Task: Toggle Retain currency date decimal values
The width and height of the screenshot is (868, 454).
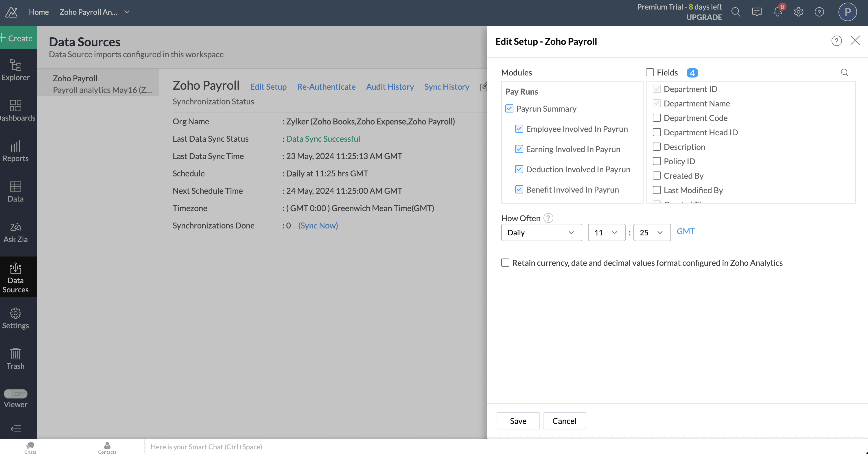Action: coord(504,263)
